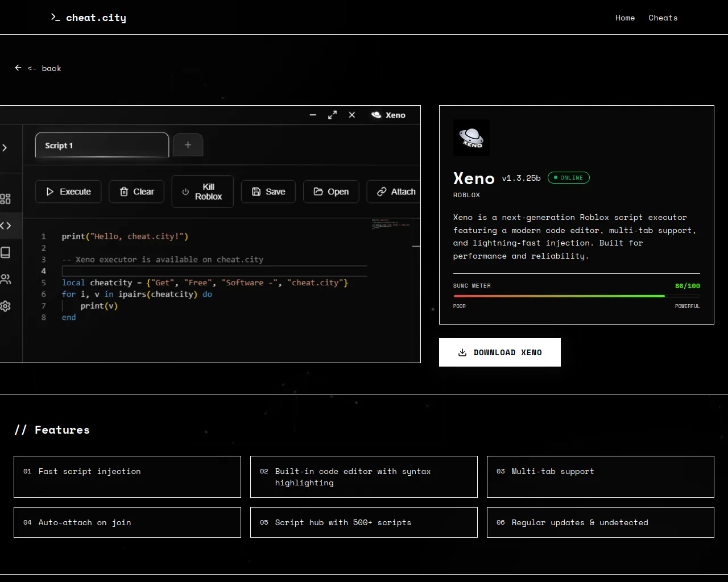Click the 86/100 score value
This screenshot has height=582, width=728.
(688, 286)
